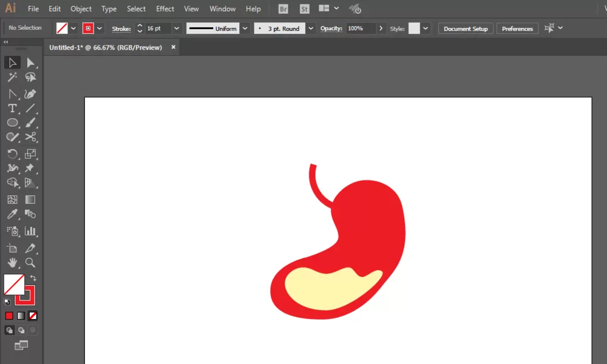Click the Document Setup button
Image resolution: width=607 pixels, height=364 pixels.
coord(466,29)
